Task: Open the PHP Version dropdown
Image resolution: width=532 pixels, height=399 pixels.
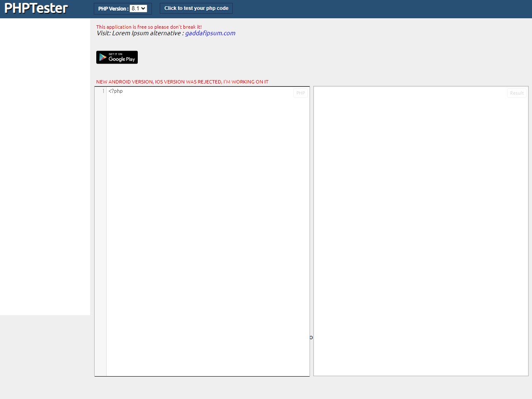Action: 139,9
